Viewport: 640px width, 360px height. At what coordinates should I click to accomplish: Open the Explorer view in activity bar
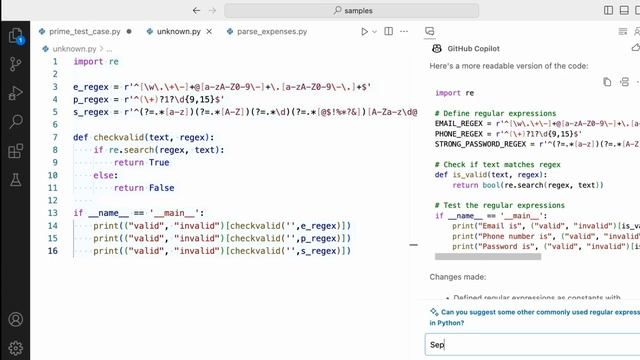point(16,36)
